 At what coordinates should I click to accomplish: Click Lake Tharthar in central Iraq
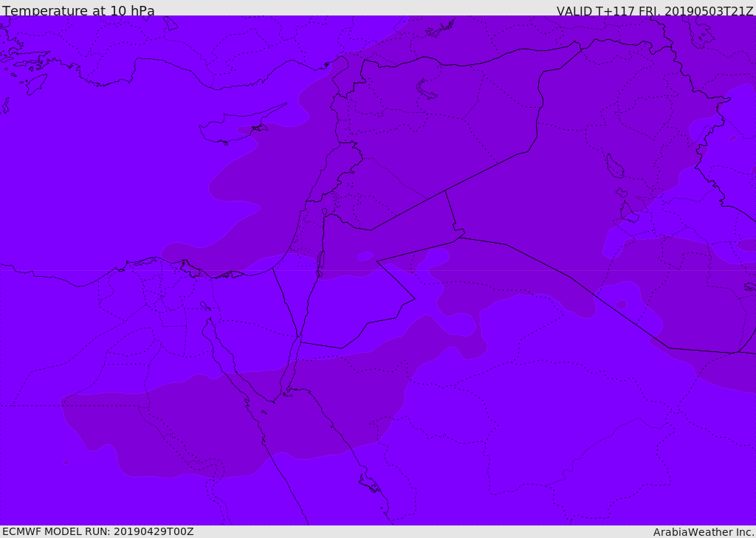614,167
